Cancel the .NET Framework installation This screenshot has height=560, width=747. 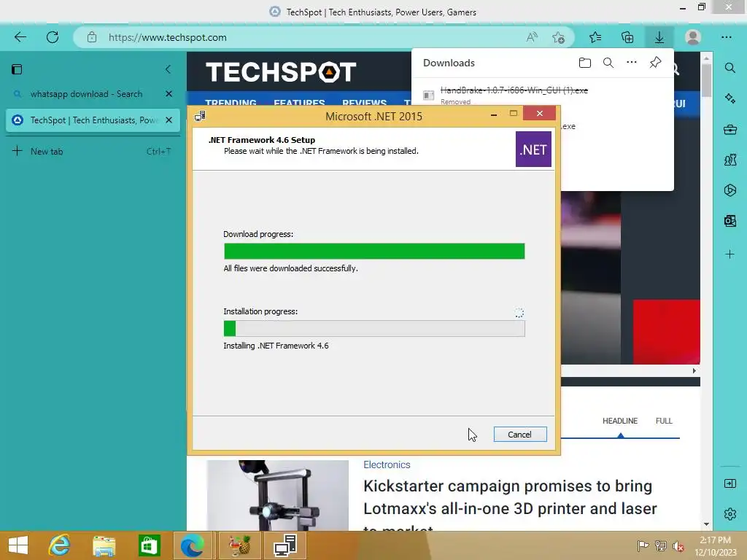click(x=519, y=435)
